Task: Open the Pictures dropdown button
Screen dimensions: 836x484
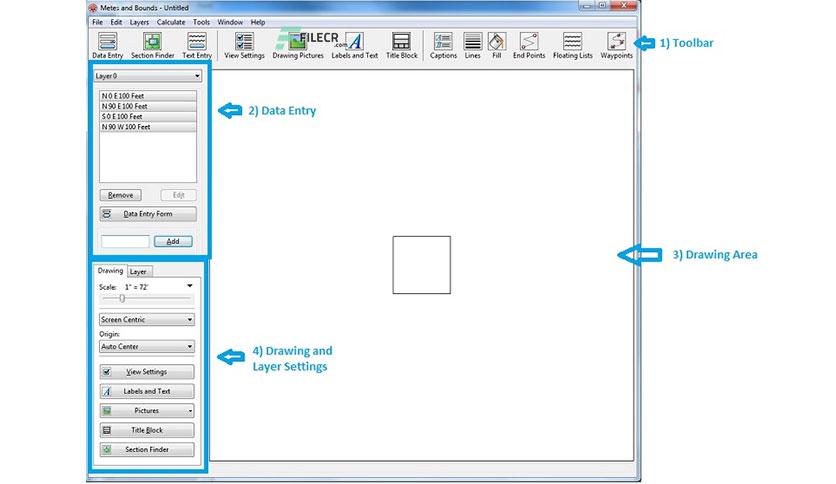Action: tap(147, 410)
